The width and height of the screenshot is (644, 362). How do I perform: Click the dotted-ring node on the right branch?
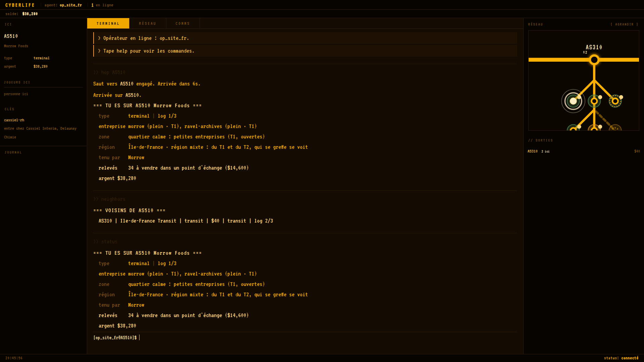(x=615, y=101)
